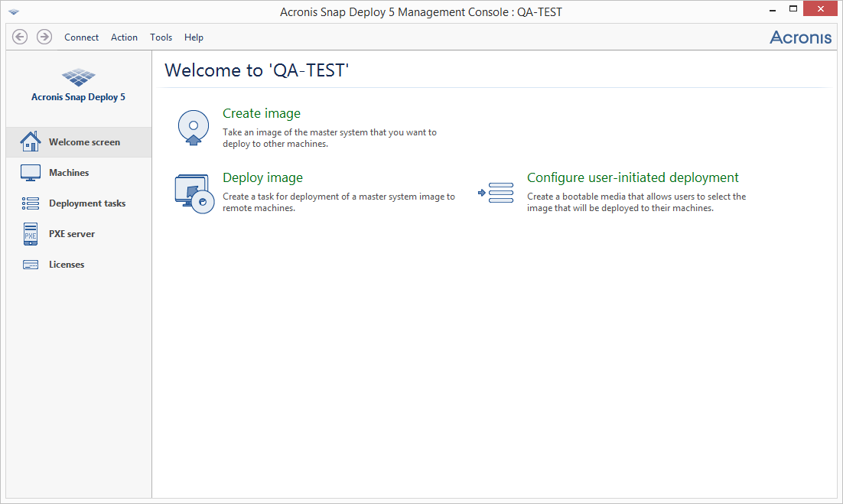Open the Help menu
Image resolution: width=843 pixels, height=504 pixels.
click(x=194, y=37)
